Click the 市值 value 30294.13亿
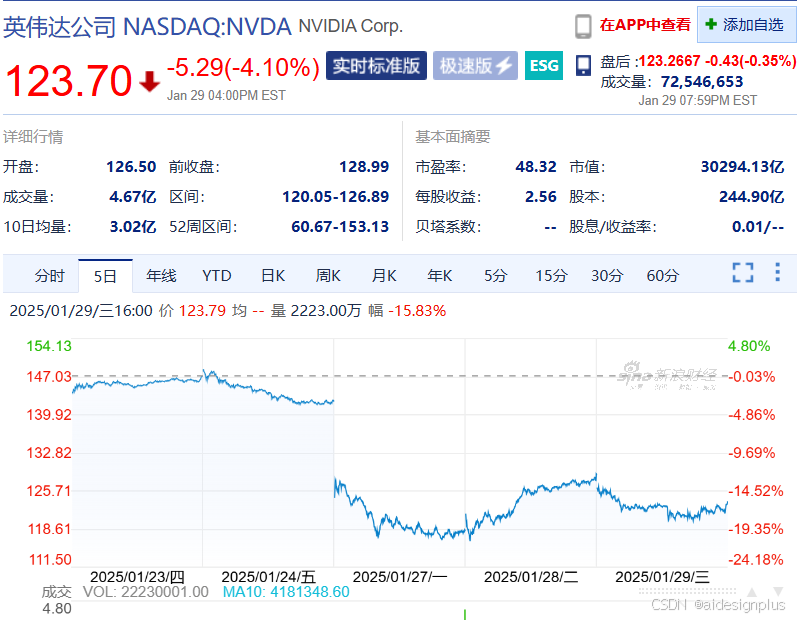Screen dimensions: 805x620 742,167
